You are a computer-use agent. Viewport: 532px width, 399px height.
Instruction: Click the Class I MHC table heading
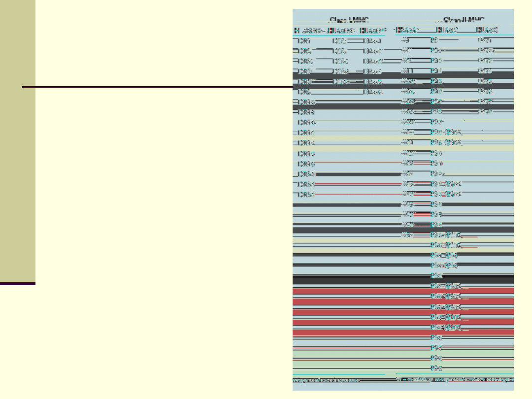point(349,20)
